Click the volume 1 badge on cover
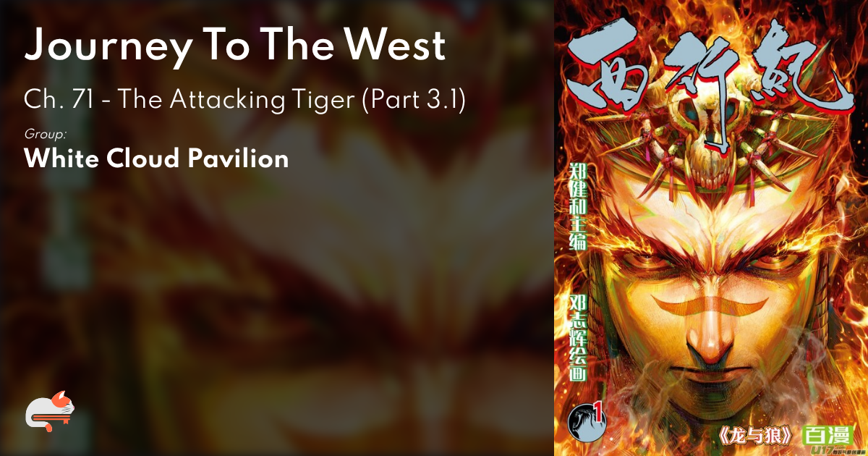The image size is (868, 456). [587, 418]
